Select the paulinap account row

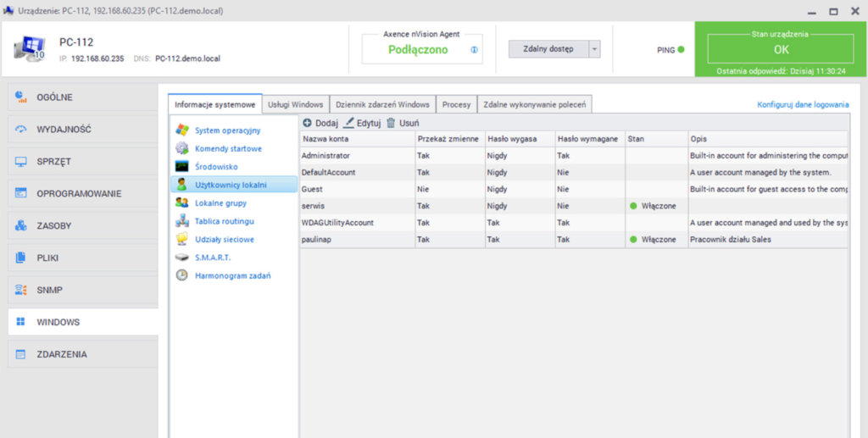point(574,240)
